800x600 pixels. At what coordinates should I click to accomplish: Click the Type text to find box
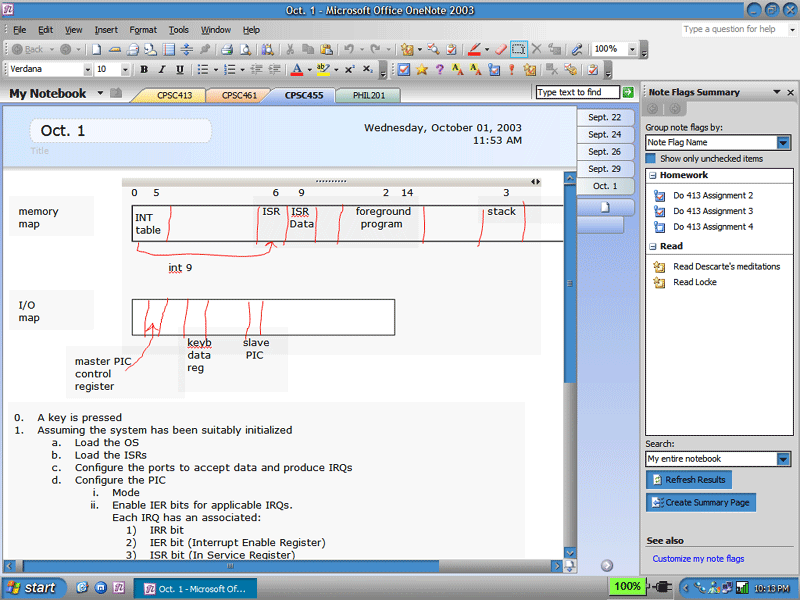(576, 92)
